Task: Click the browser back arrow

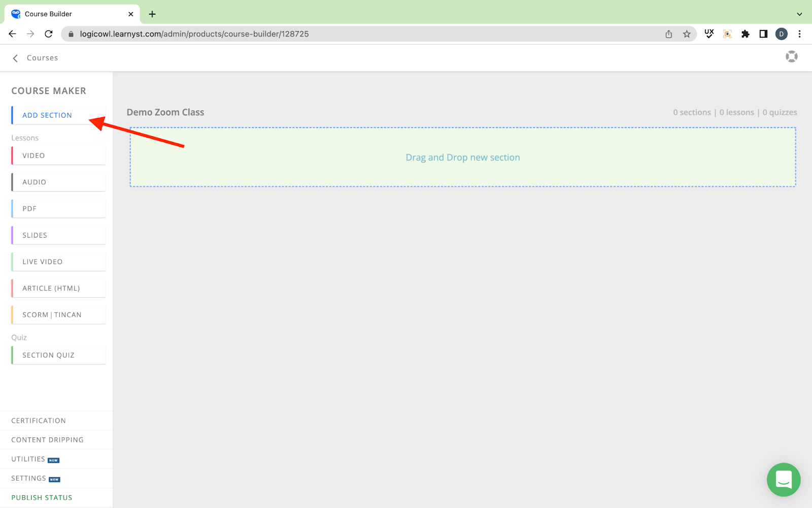Action: click(x=13, y=34)
